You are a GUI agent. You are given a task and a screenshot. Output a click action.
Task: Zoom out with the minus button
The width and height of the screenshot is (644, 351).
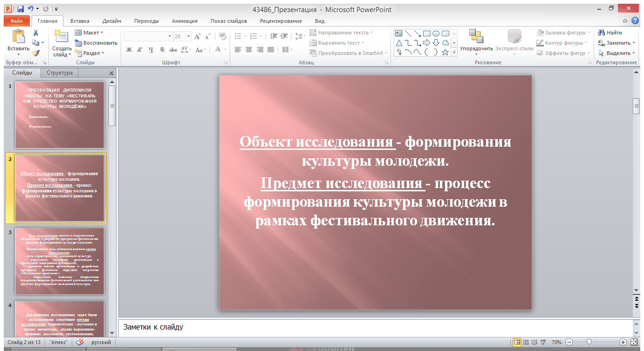click(569, 342)
